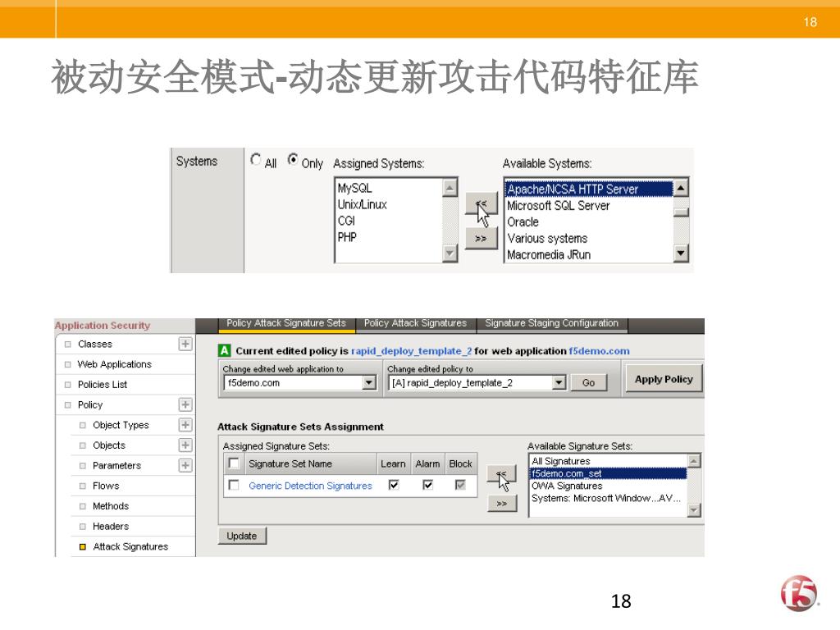
Task: Select OWA Signatures in Available Signature Sets
Action: [x=567, y=486]
